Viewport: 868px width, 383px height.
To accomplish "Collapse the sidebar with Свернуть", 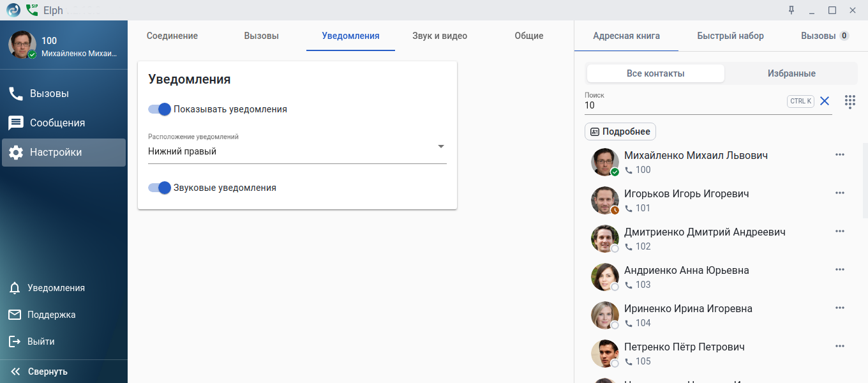I will [40, 372].
